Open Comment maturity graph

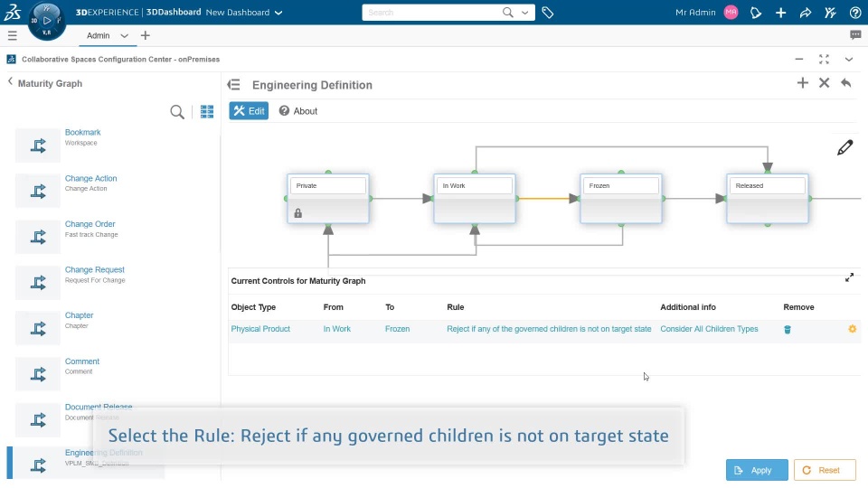pos(82,361)
